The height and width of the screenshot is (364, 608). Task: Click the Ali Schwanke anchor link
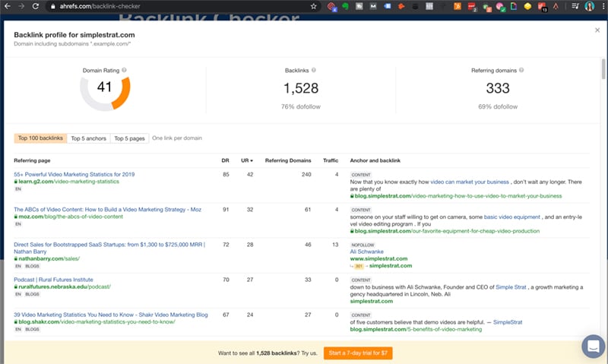367,252
